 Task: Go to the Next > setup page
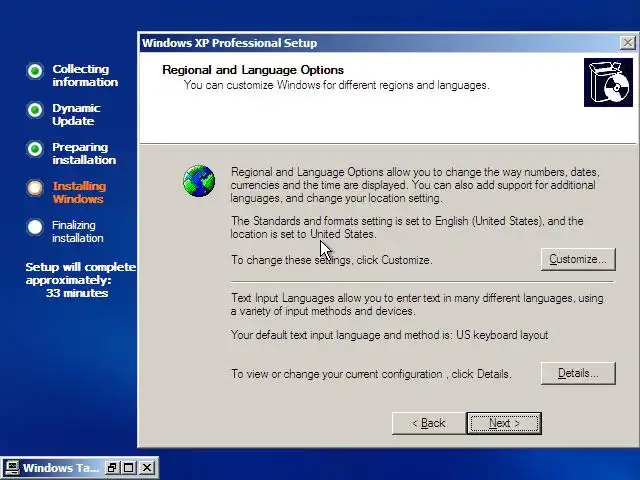[x=504, y=423]
